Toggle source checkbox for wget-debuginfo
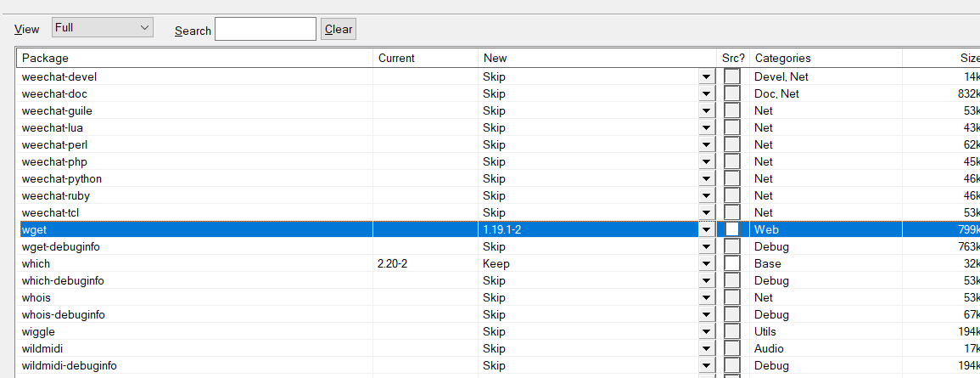Screen dimensions: 980x378 [732, 246]
